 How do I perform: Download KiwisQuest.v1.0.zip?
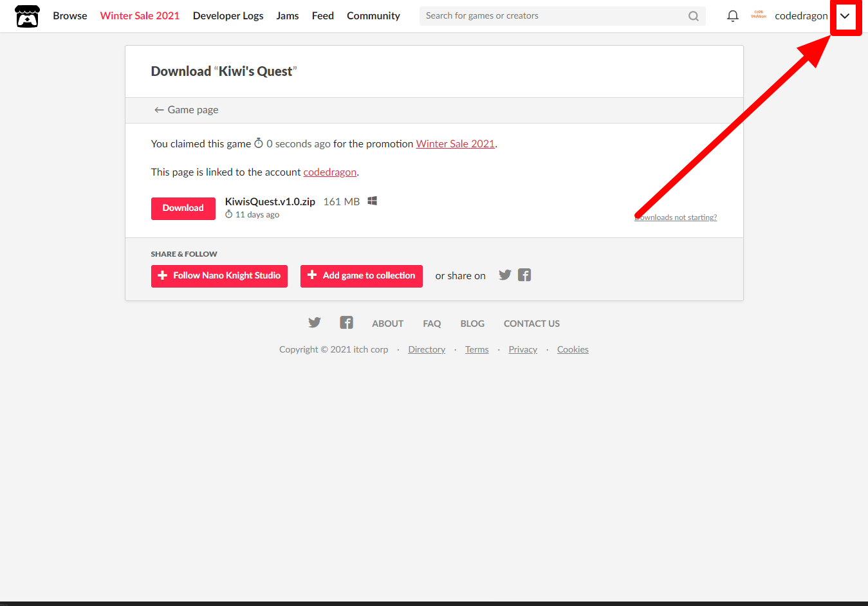(183, 208)
